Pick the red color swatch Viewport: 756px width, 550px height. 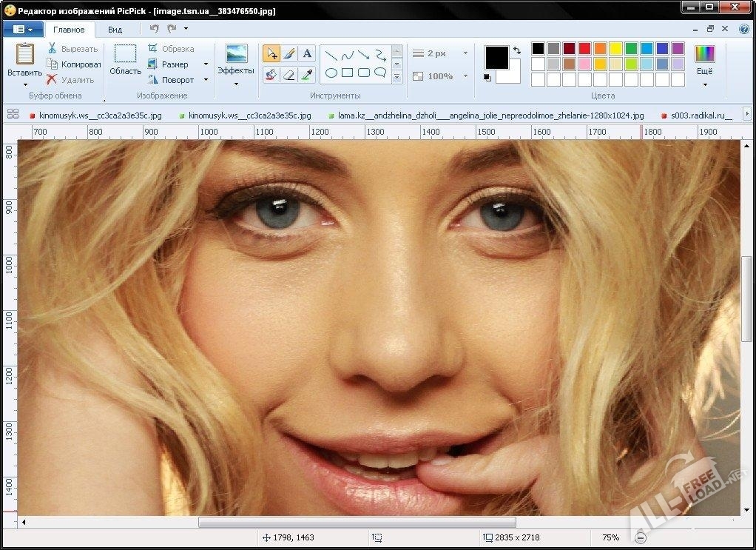[x=584, y=49]
